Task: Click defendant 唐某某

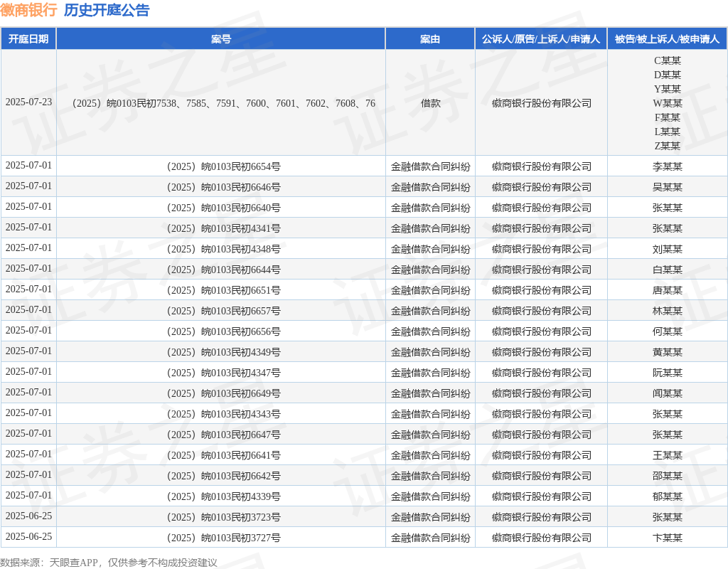Action: (x=667, y=290)
